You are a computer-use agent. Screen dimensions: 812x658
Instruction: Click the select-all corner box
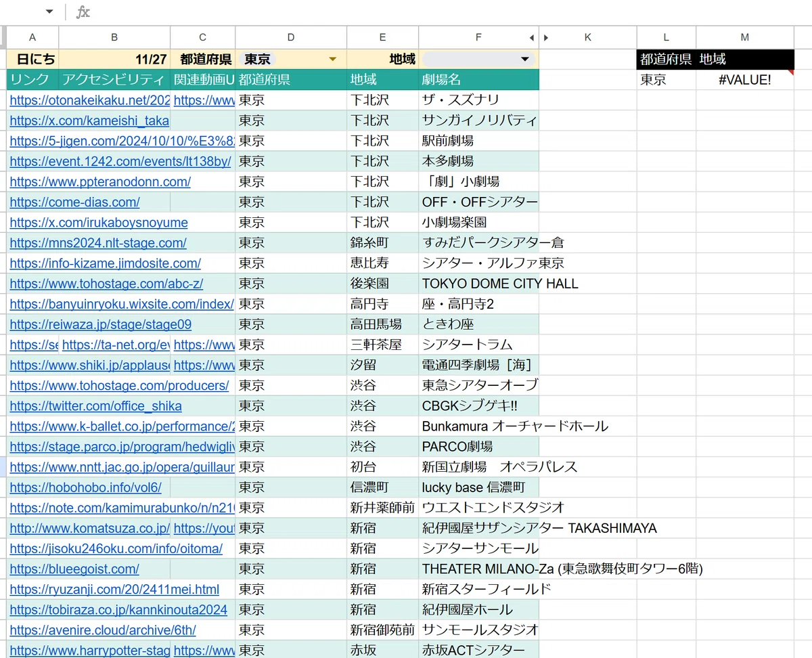click(3, 37)
